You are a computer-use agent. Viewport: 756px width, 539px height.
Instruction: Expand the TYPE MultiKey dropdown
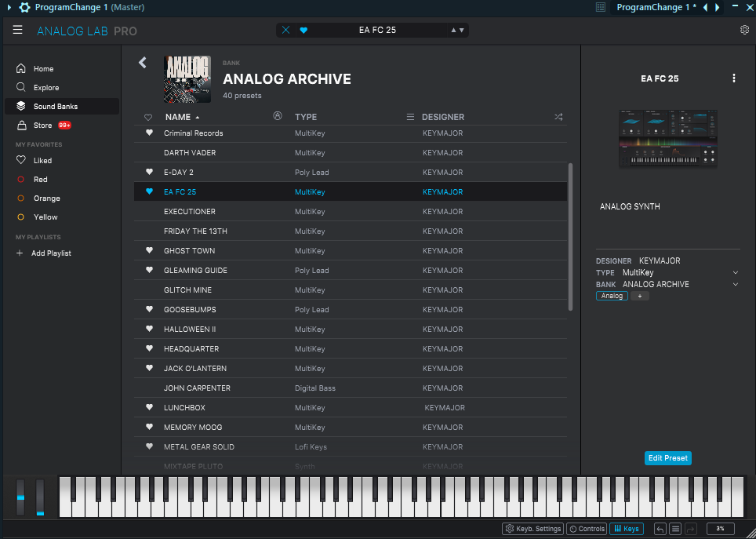click(x=735, y=272)
